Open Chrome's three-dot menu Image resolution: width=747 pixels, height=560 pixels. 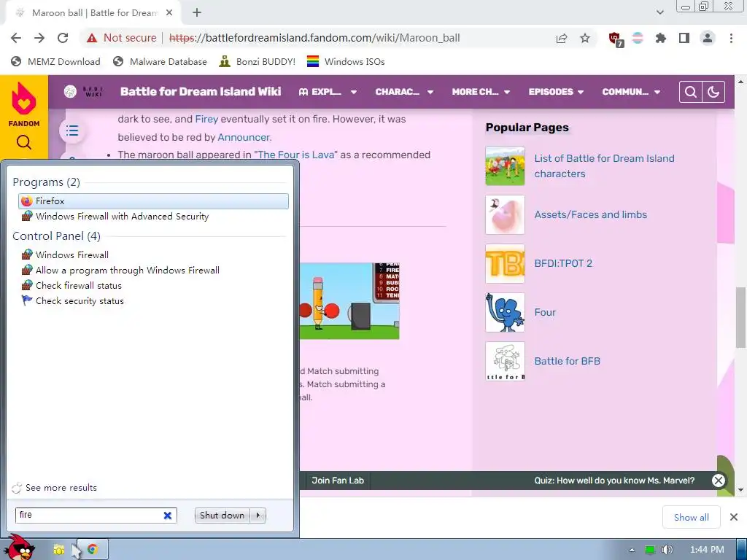(x=731, y=38)
